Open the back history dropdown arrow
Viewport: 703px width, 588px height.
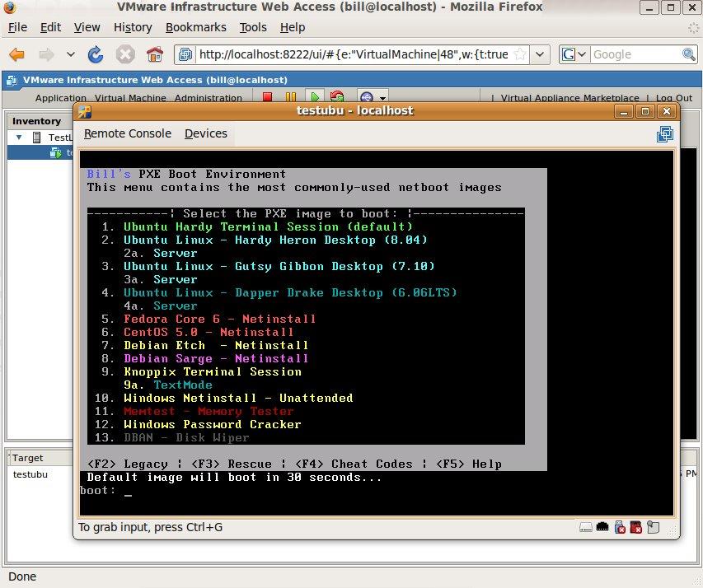70,55
